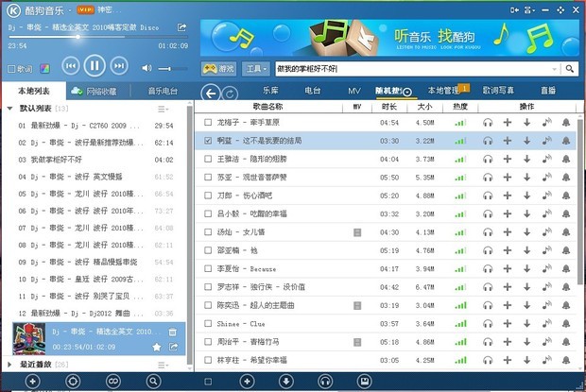Delete the playing track with trash icon
The height and width of the screenshot is (392, 586).
[x=172, y=332]
